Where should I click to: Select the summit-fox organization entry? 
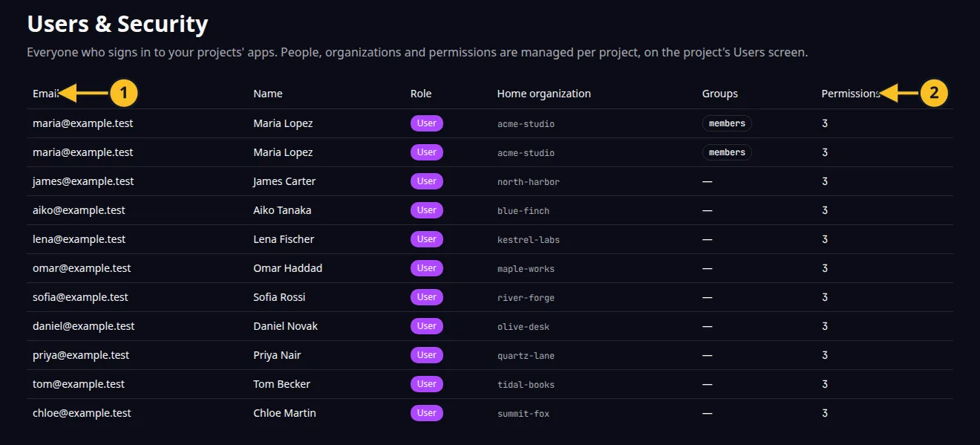pyautogui.click(x=523, y=414)
